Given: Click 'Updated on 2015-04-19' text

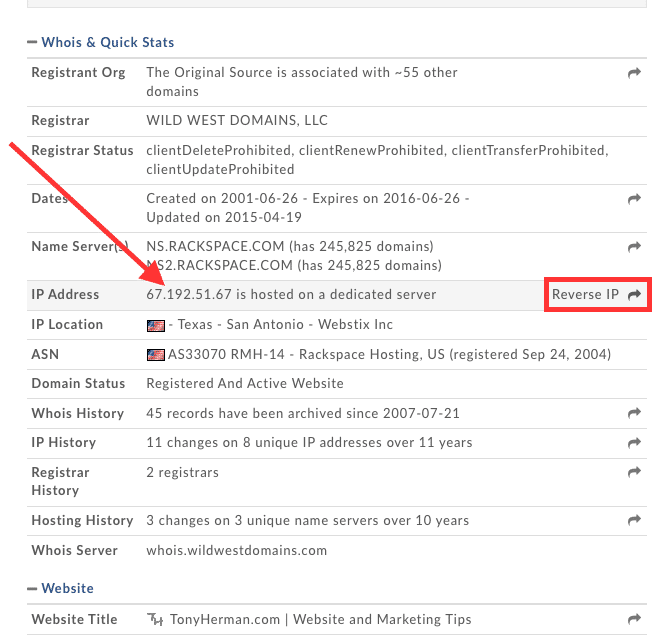Looking at the screenshot, I should pyautogui.click(x=224, y=218).
